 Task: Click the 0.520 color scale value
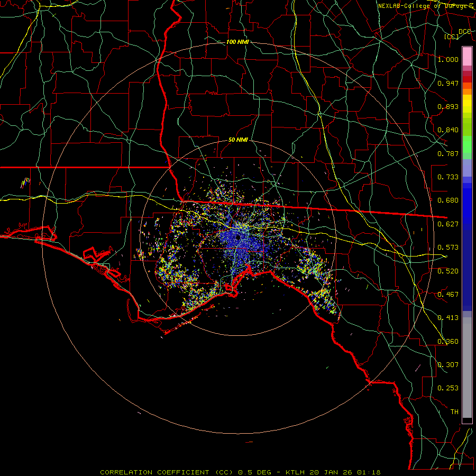click(448, 271)
